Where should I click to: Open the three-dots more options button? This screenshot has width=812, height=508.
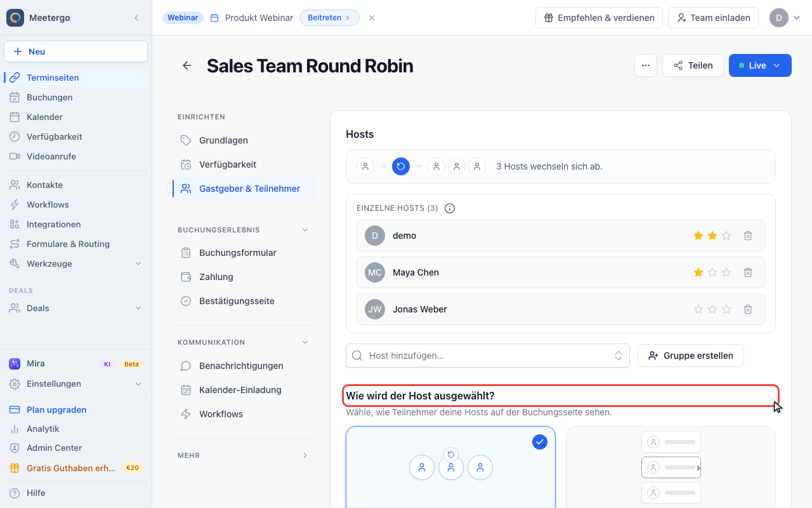point(646,65)
